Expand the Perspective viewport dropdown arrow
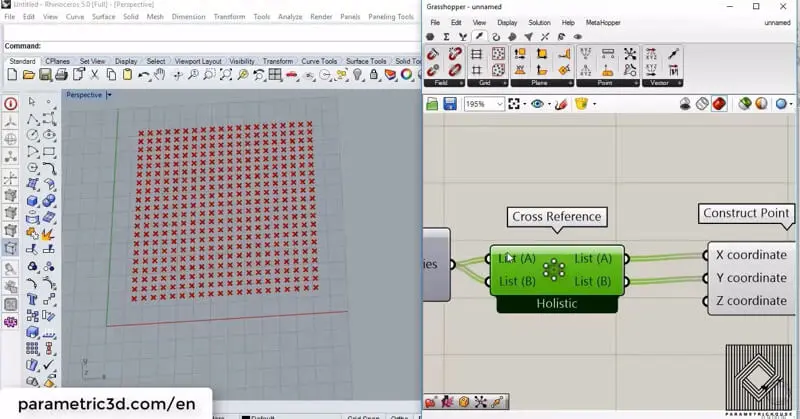800x419 pixels. [x=109, y=95]
